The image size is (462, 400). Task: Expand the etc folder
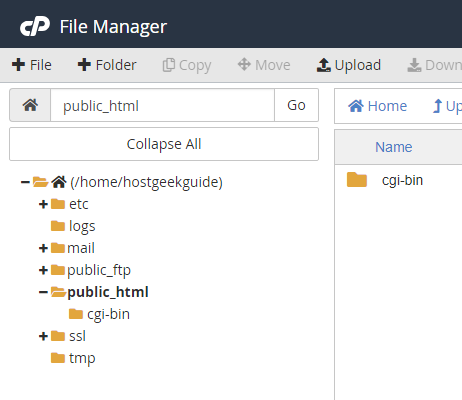tap(43, 204)
